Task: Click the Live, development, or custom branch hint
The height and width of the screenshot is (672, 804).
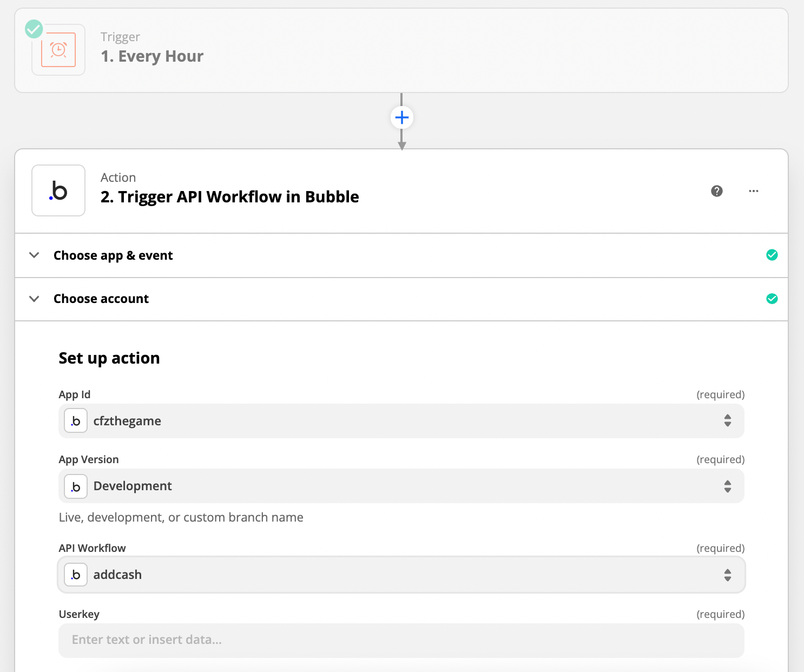Action: tap(181, 517)
